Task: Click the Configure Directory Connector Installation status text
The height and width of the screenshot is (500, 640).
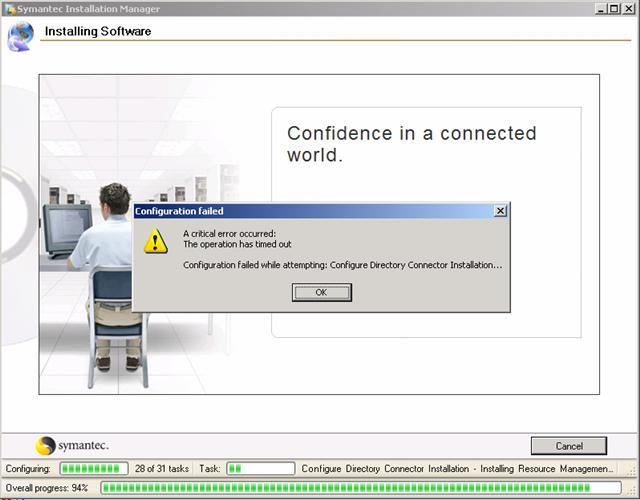Action: (x=457, y=468)
